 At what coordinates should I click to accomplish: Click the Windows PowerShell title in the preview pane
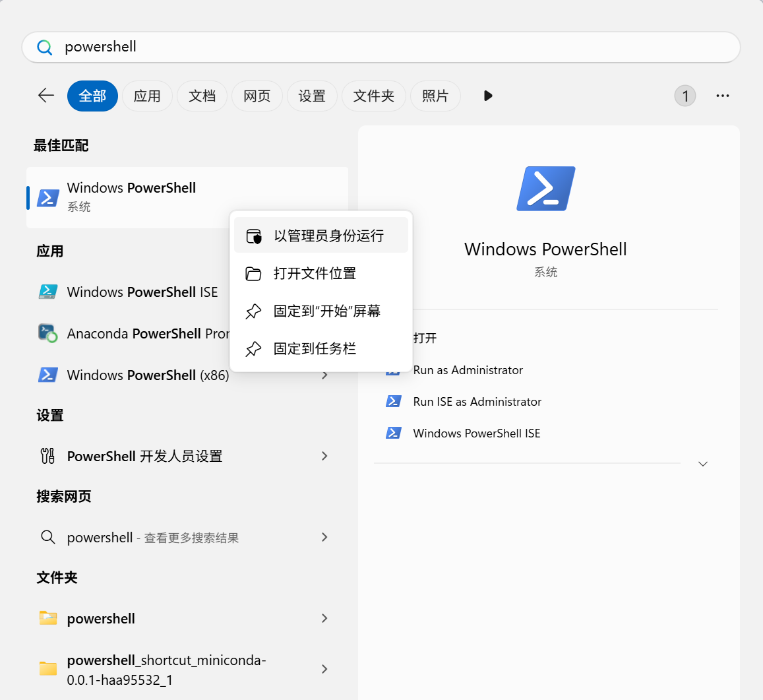[545, 249]
